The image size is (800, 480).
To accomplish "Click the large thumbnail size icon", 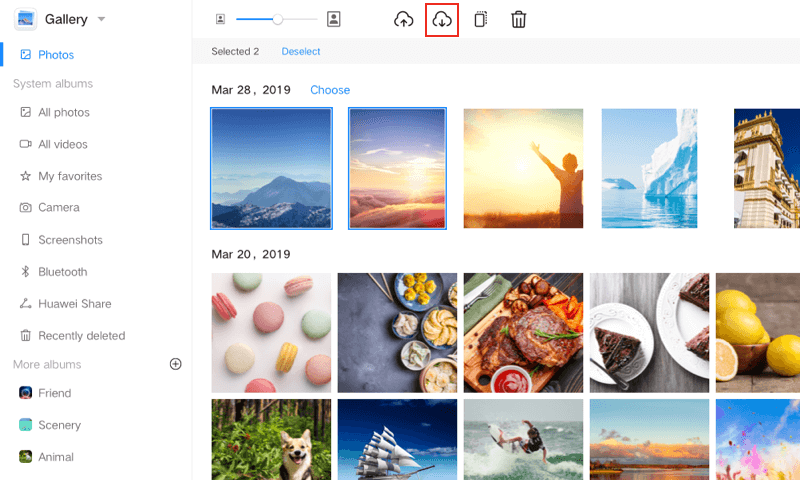I will point(334,19).
